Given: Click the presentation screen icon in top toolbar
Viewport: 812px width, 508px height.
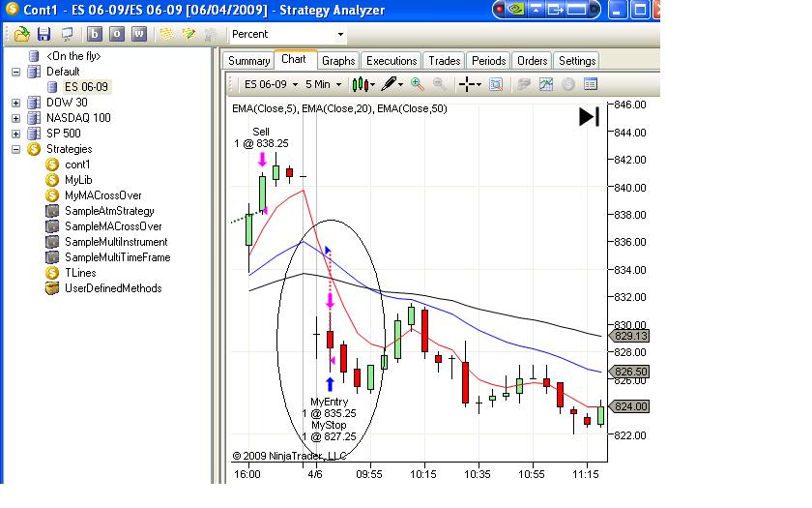Looking at the screenshot, I should coord(67,34).
